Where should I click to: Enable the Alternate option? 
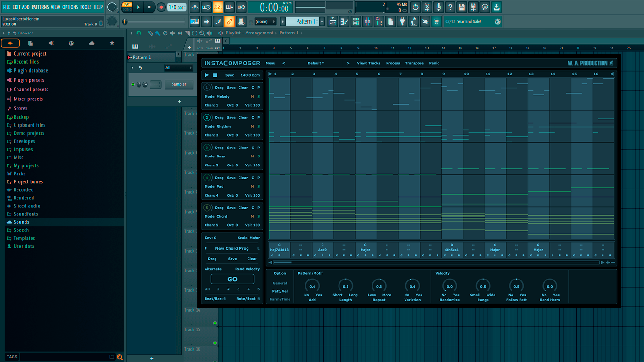(213, 269)
